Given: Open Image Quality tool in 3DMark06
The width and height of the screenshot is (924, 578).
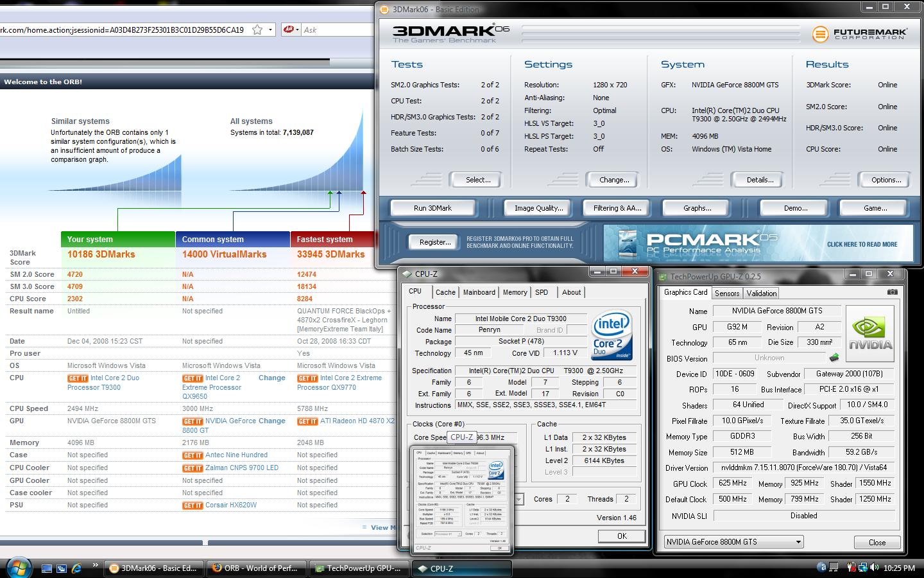Looking at the screenshot, I should click(x=538, y=208).
